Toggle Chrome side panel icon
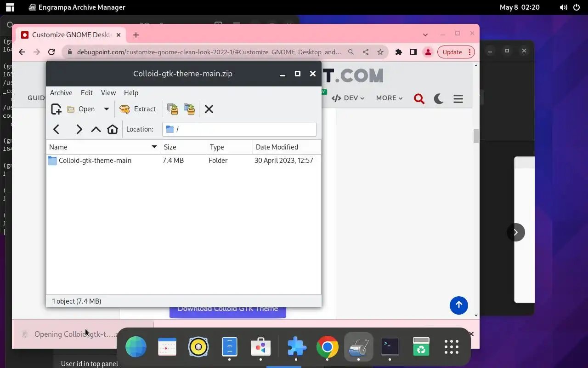Image resolution: width=588 pixels, height=368 pixels. pos(413,52)
